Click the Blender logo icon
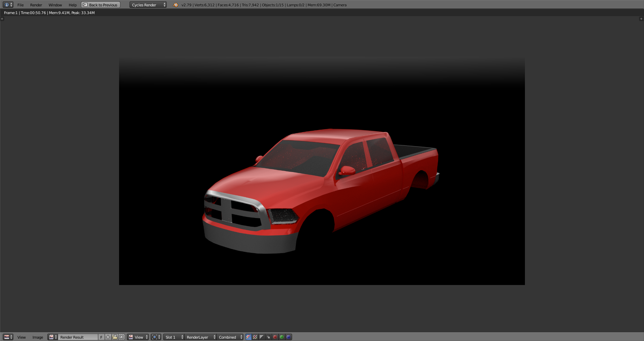The image size is (644, 341). click(x=175, y=5)
